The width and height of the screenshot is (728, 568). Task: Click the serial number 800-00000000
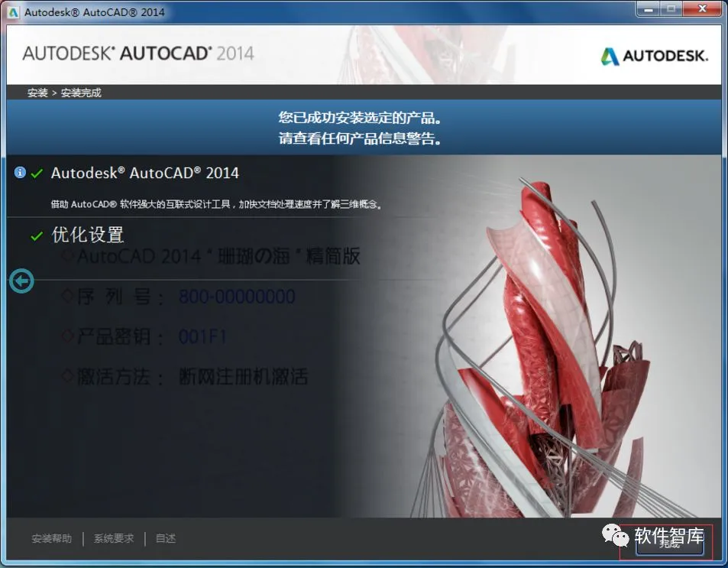tap(237, 297)
